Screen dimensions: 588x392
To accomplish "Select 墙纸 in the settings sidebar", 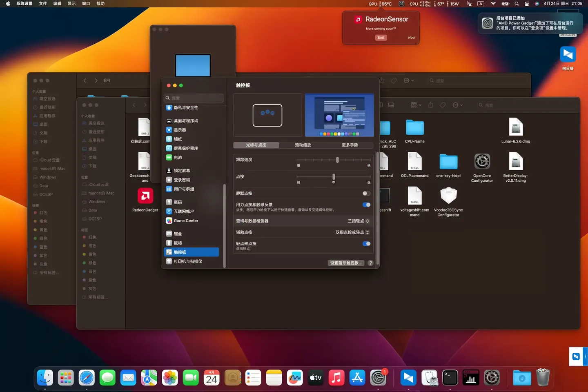I will click(x=178, y=139).
